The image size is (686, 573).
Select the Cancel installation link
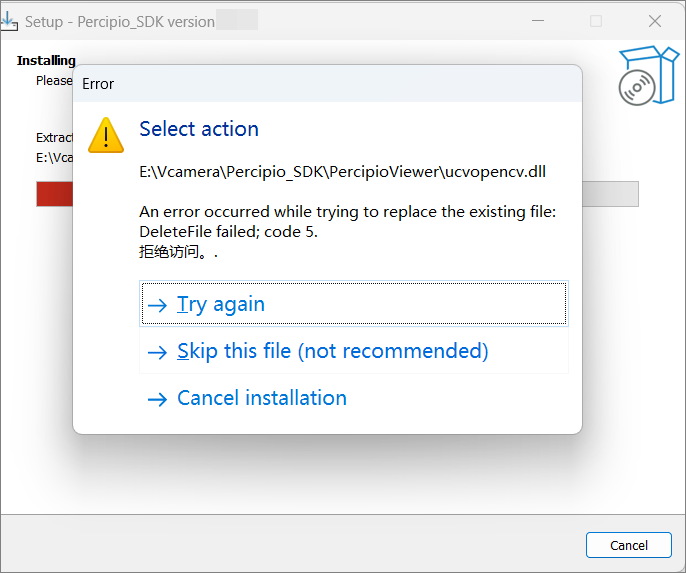[x=261, y=398]
